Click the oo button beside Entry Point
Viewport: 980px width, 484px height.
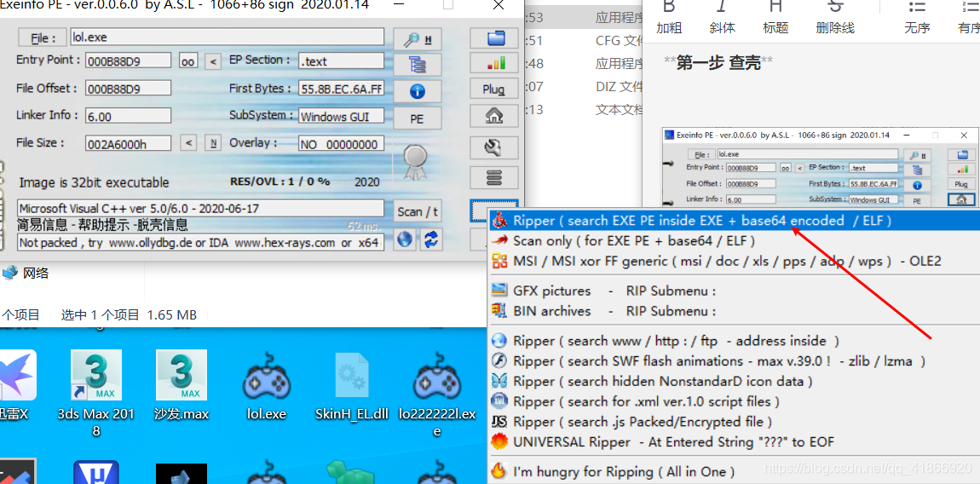188,61
